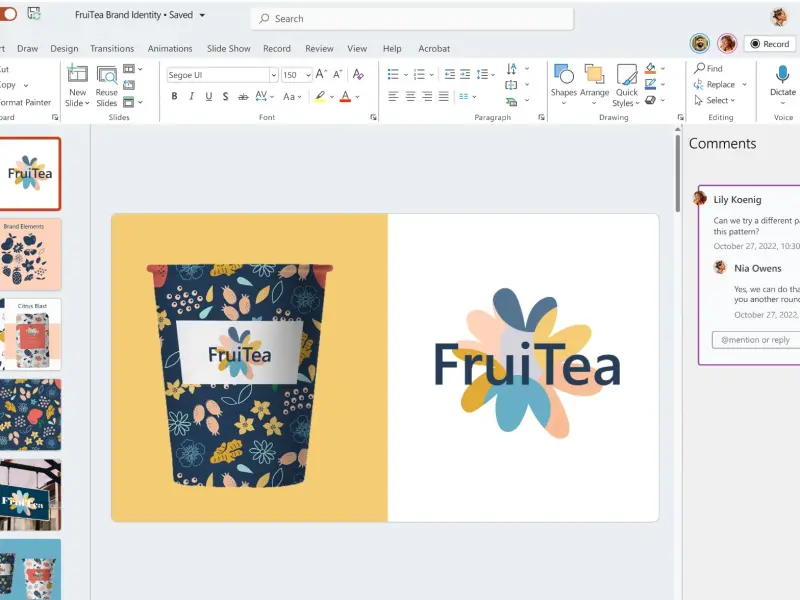This screenshot has width=800, height=600.
Task: Click the Record button at top right
Action: click(x=770, y=44)
